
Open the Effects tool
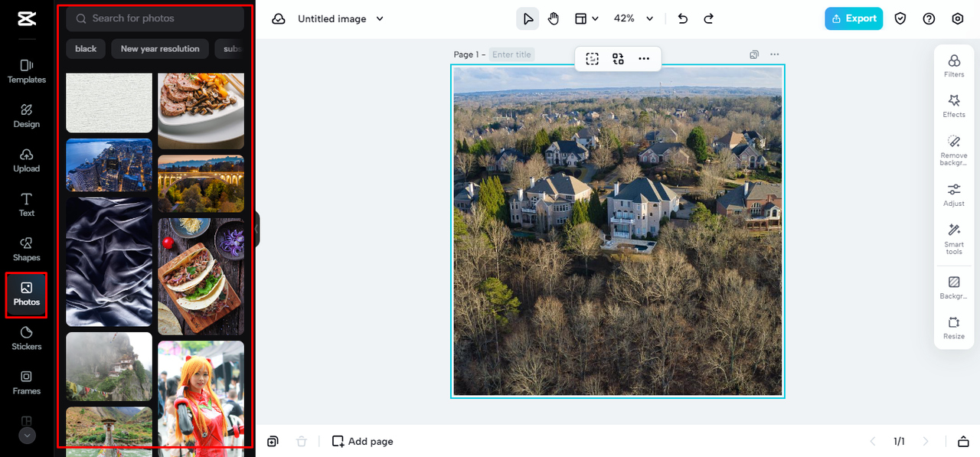click(954, 106)
